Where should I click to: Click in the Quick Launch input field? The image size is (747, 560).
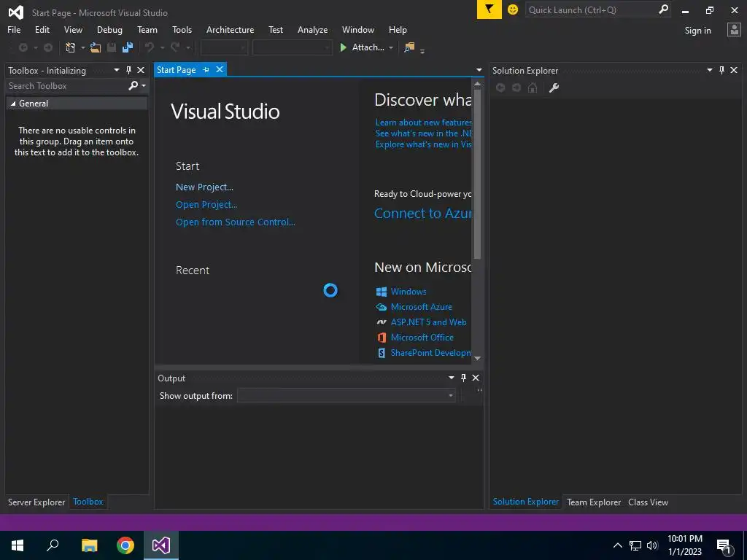pyautogui.click(x=592, y=9)
